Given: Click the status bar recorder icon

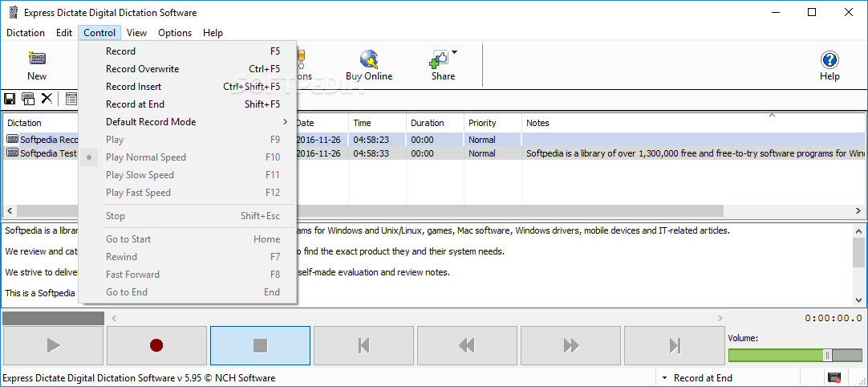Looking at the screenshot, I should tap(834, 378).
